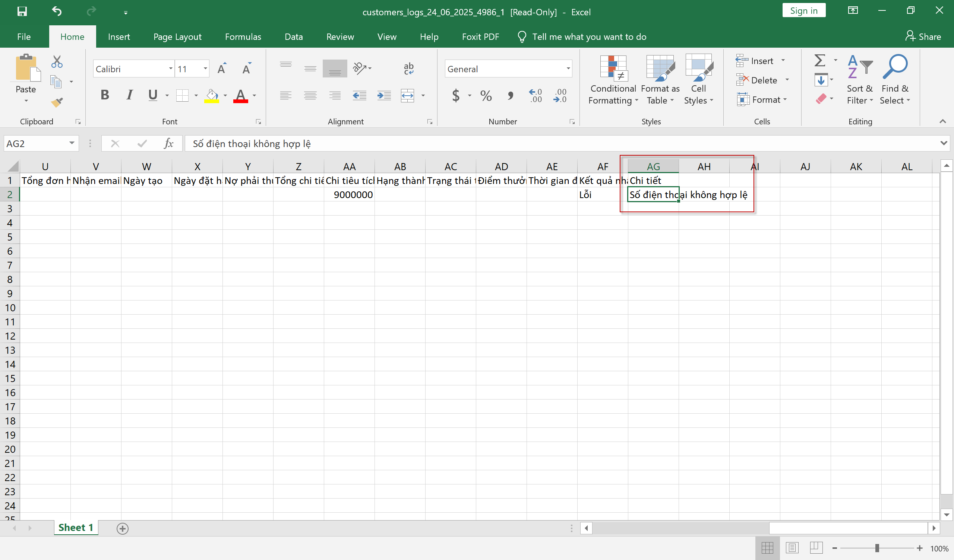Open the Formulas ribbon tab
The height and width of the screenshot is (560, 954).
click(x=243, y=37)
